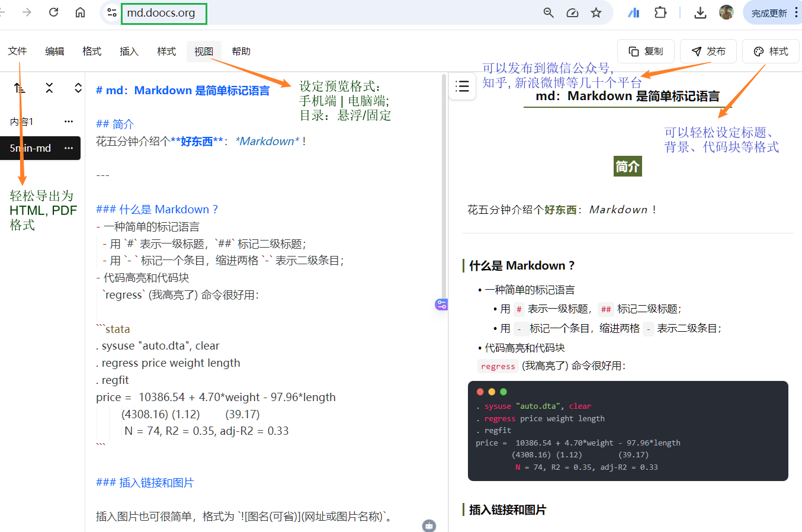The height and width of the screenshot is (532, 802).
Task: Open the purple settings icon on the divider
Action: [441, 303]
